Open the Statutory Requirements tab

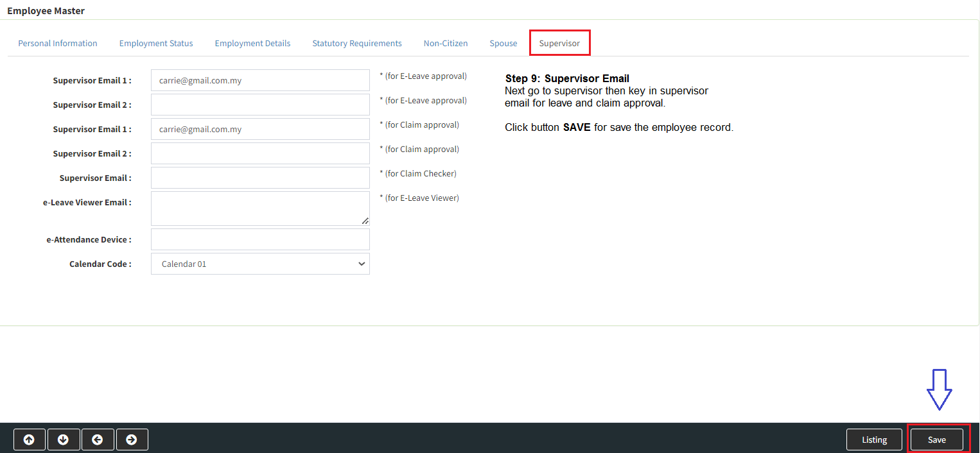point(357,43)
